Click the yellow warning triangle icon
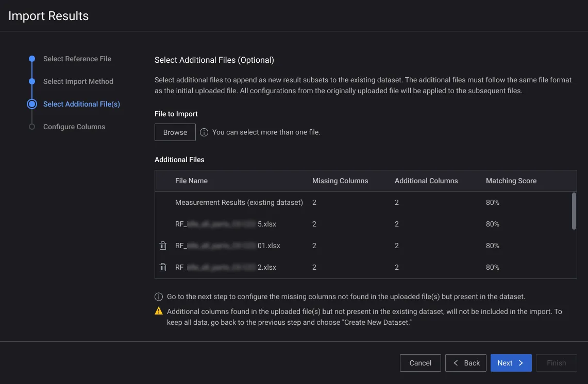The width and height of the screenshot is (588, 384). (x=159, y=311)
